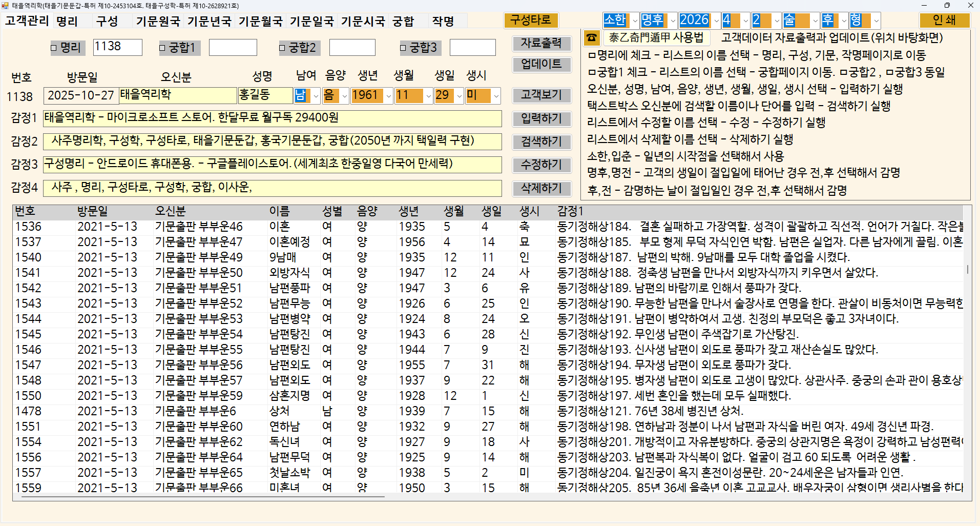
Task: Switch to the 작명 menu item
Action: coord(443,21)
